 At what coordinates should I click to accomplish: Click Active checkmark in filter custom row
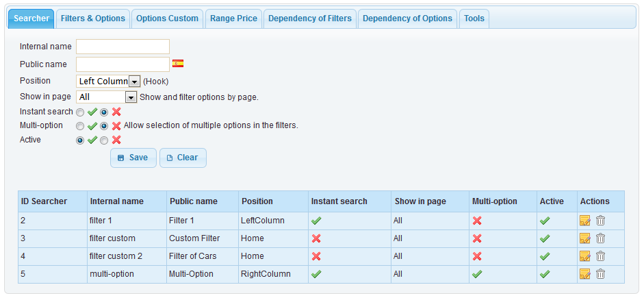tap(545, 238)
